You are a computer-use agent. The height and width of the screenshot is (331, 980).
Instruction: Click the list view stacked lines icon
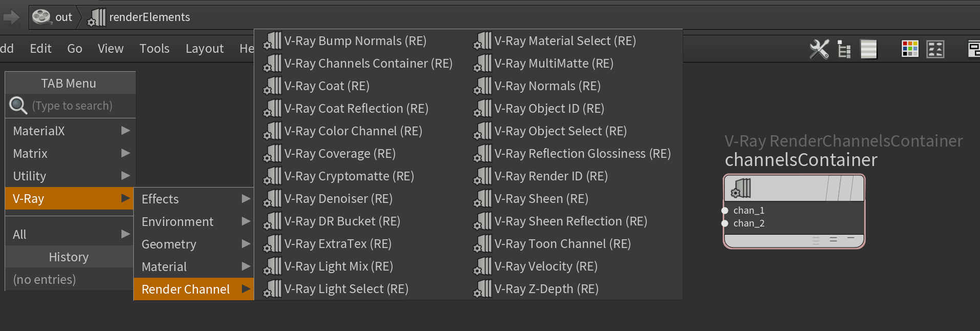868,49
